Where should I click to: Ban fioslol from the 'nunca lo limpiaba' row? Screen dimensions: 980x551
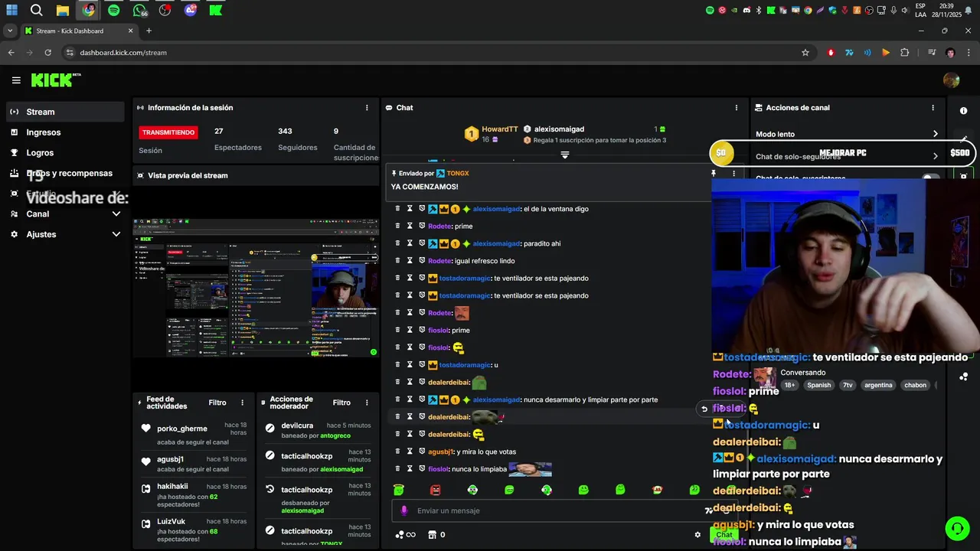tap(421, 468)
